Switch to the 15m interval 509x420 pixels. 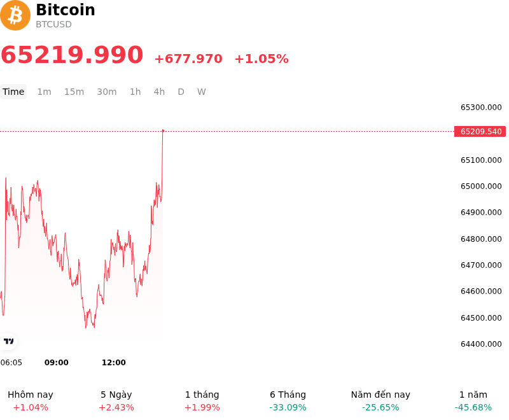[x=74, y=92]
